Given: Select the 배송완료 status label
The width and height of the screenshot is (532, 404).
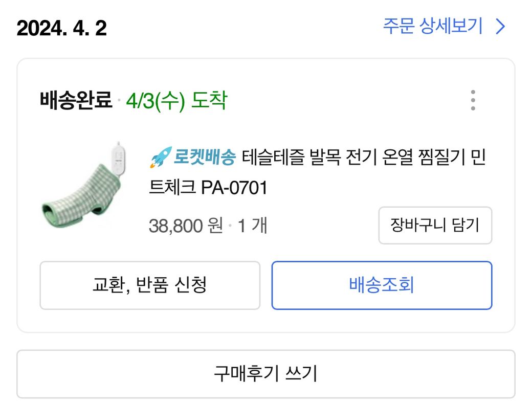Looking at the screenshot, I should click(76, 100).
